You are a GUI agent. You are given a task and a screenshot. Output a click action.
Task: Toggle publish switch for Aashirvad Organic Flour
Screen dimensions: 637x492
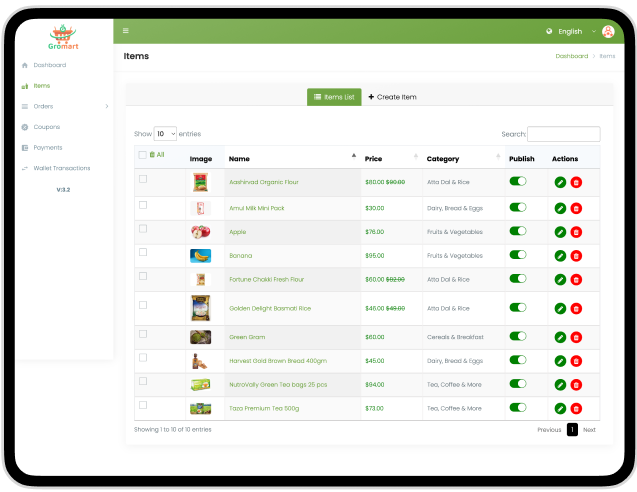pos(517,181)
